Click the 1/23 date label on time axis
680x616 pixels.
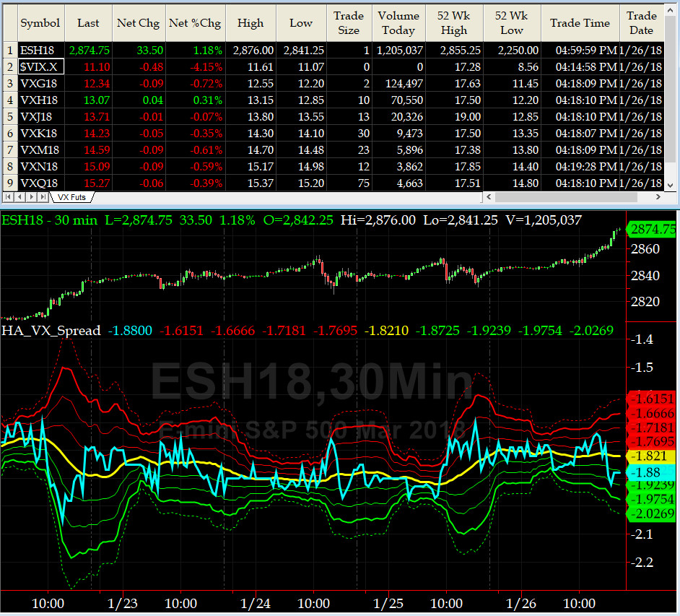(122, 604)
